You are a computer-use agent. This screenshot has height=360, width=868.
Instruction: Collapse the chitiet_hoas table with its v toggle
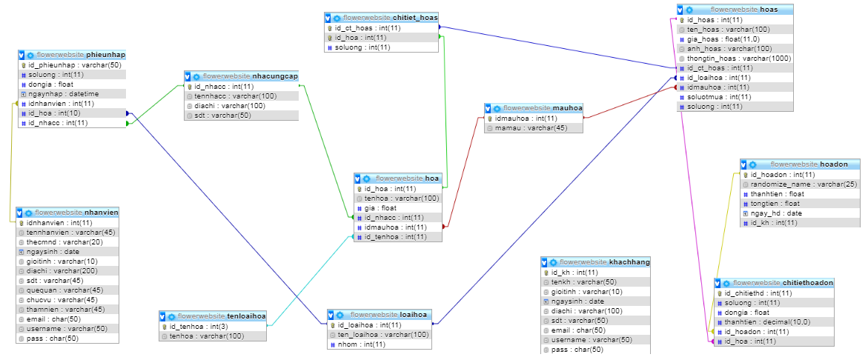click(328, 18)
